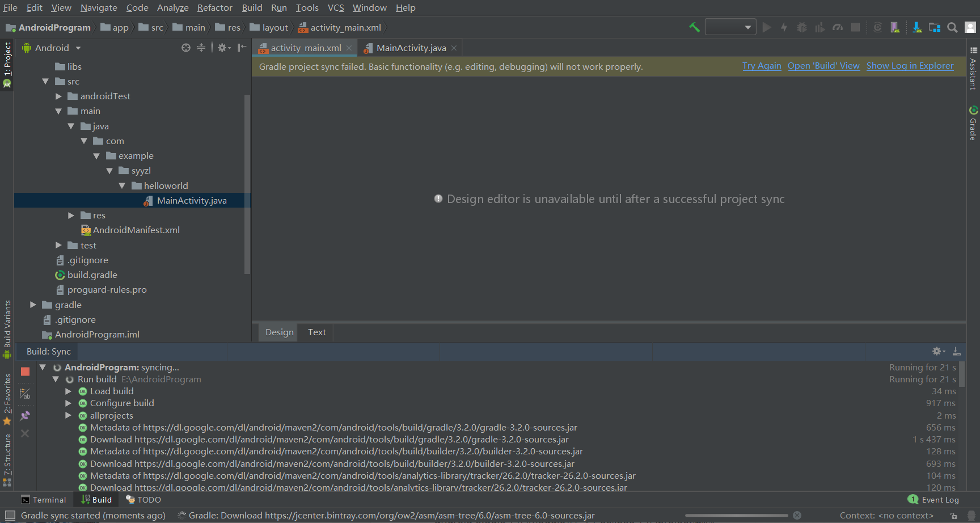Click Show Log in Explorer link
The height and width of the screenshot is (523, 980).
(x=910, y=66)
